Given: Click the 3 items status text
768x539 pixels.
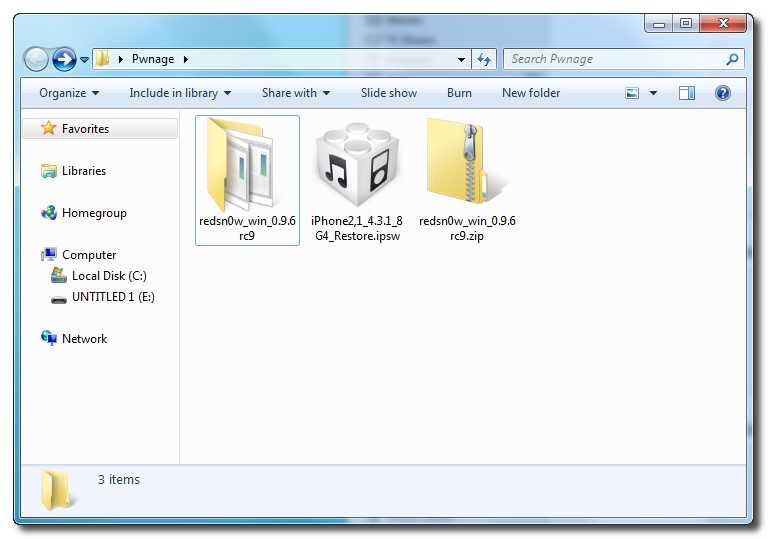Looking at the screenshot, I should pos(119,480).
